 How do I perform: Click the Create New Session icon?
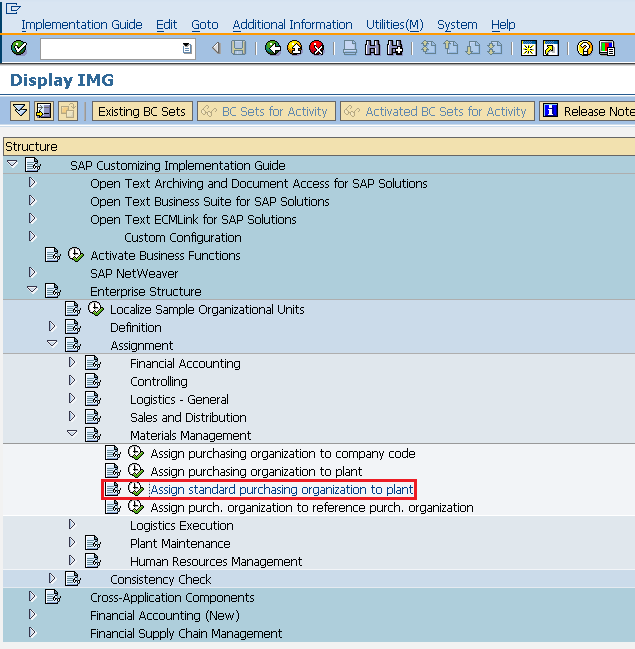click(529, 48)
